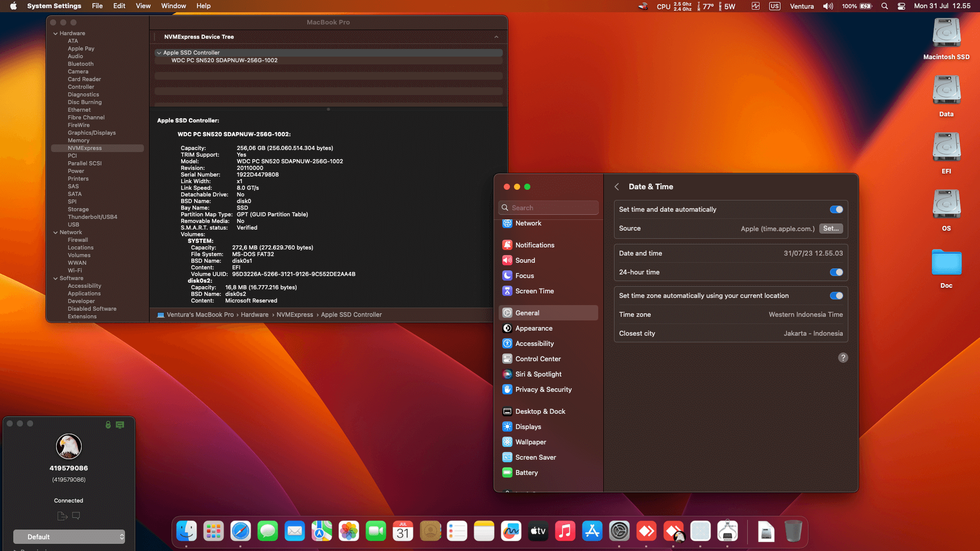Open the System Settings app menu
This screenshot has width=980, height=551.
[54, 6]
